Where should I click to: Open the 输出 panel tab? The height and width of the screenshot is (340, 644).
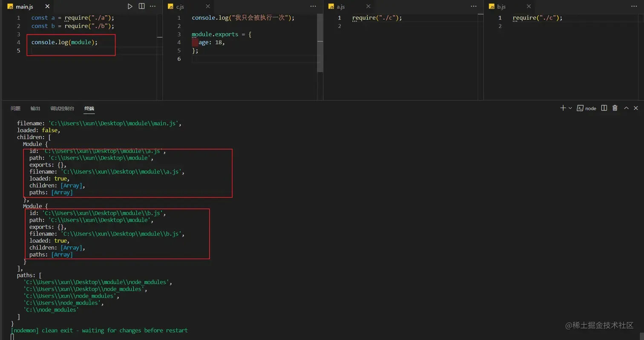click(35, 109)
